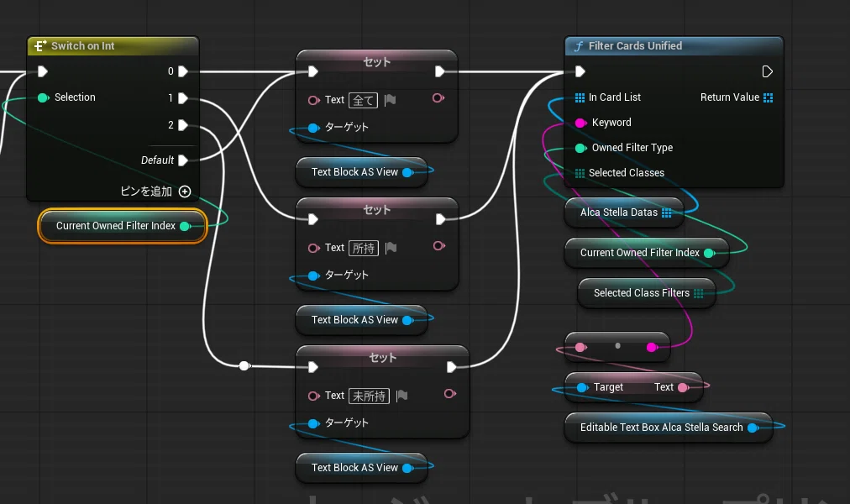The width and height of the screenshot is (850, 504).
Task: Click the exec output pin of the セット node with 全て
Action: 439,71
